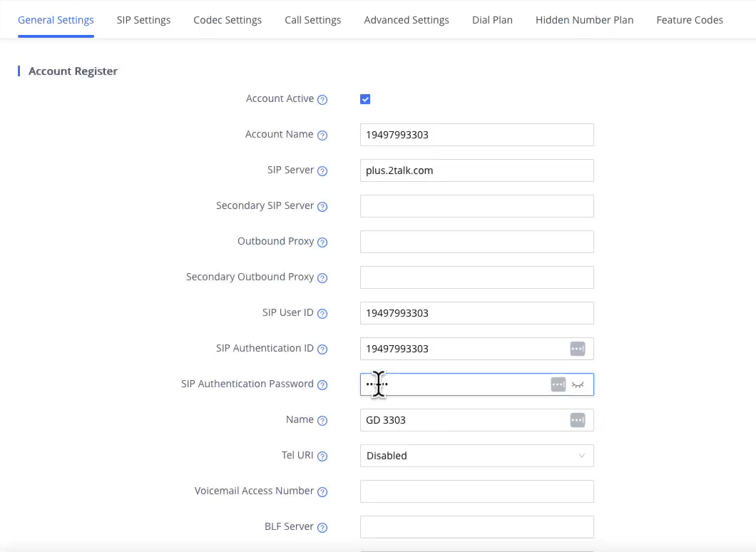Go to the Dial Plan tab
Screen dimensions: 756x552
tap(492, 20)
